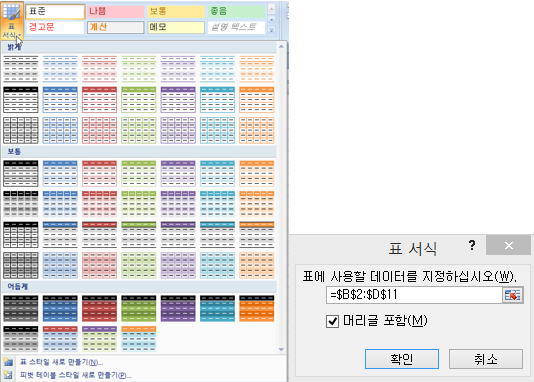Click the collapse dialog range selector icon
The width and height of the screenshot is (534, 382).
point(513,295)
